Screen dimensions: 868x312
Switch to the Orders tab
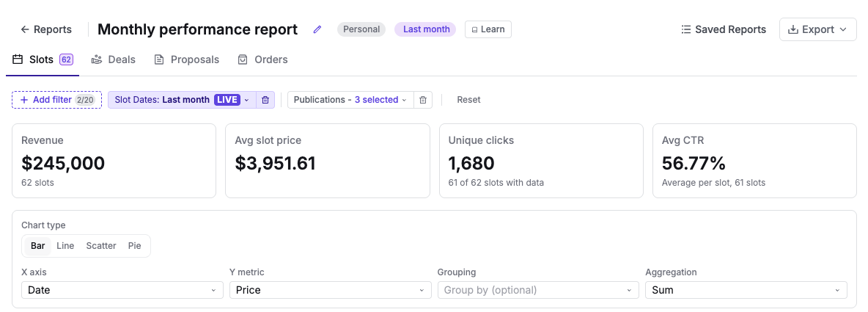point(262,59)
